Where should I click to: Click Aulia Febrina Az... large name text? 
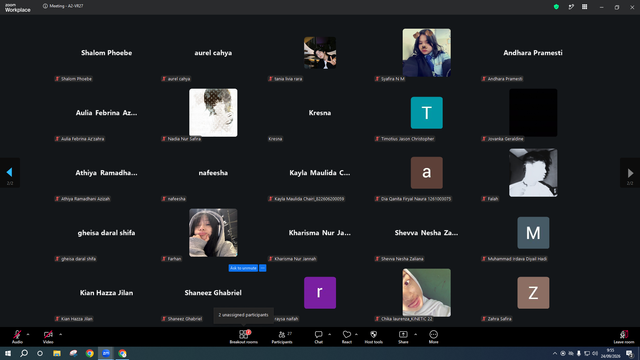tap(107, 113)
